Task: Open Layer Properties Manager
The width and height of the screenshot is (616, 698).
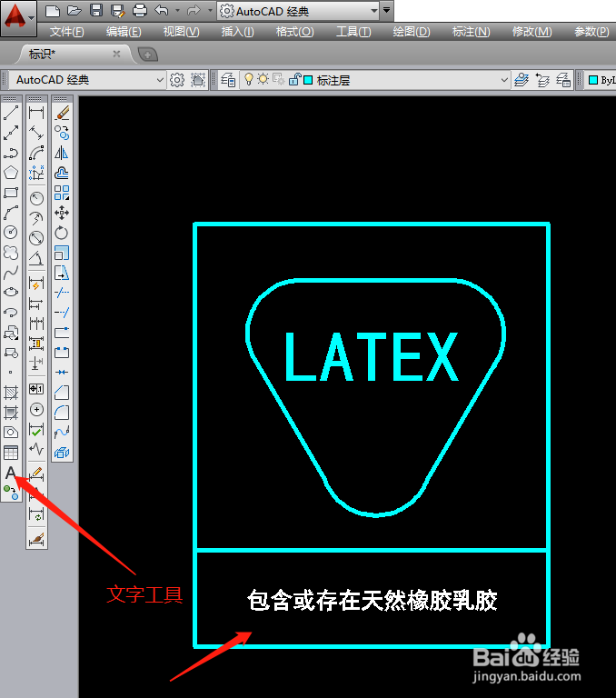Action: [x=228, y=80]
